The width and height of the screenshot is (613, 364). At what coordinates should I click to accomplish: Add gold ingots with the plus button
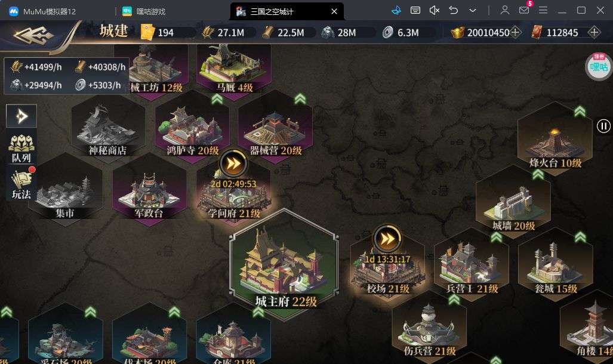[x=515, y=32]
